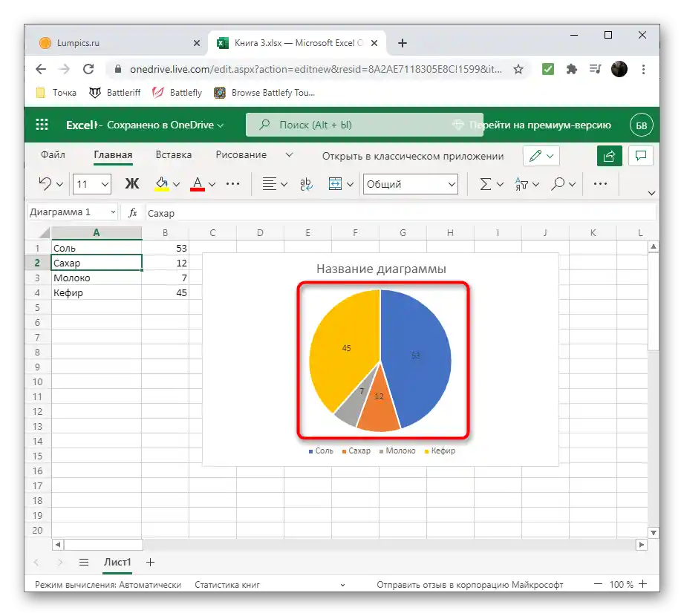Screen dimensions: 684x616
Task: Expand the font color dropdown arrow
Action: click(212, 184)
